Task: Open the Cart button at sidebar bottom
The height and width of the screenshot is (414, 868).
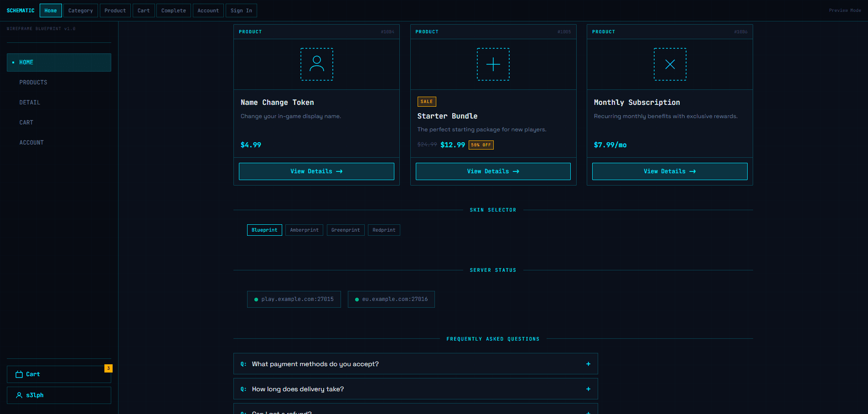Action: pyautogui.click(x=59, y=374)
